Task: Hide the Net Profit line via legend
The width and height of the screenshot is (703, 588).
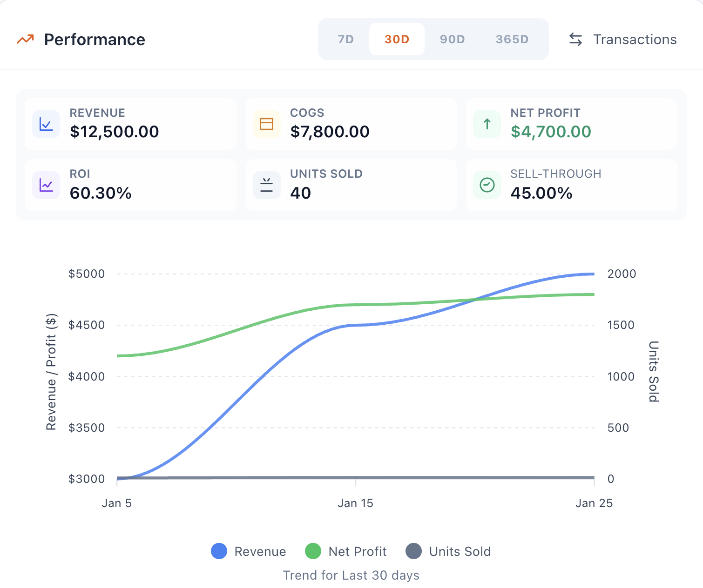Action: coord(346,551)
